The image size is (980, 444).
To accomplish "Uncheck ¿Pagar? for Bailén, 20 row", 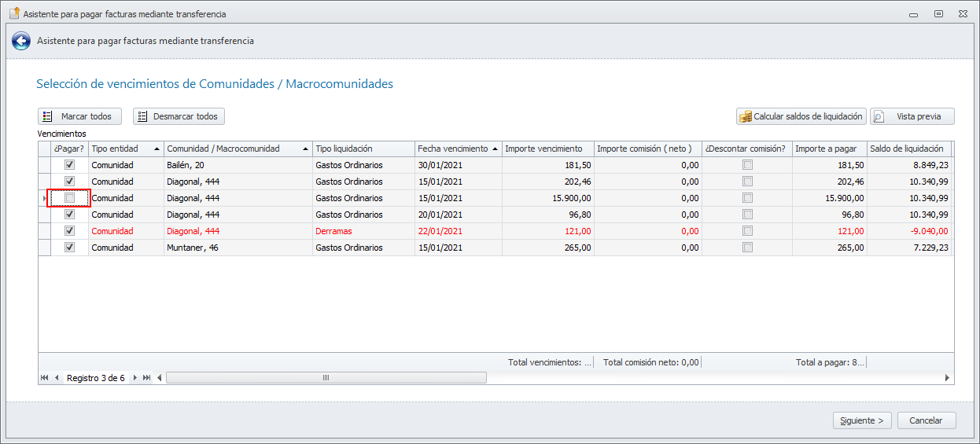I will 70,165.
